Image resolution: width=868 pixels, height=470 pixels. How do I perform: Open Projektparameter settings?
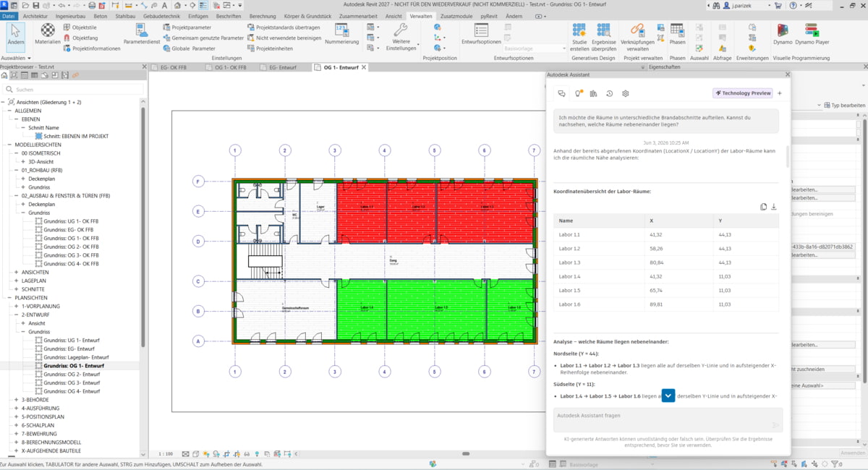[x=186, y=27]
